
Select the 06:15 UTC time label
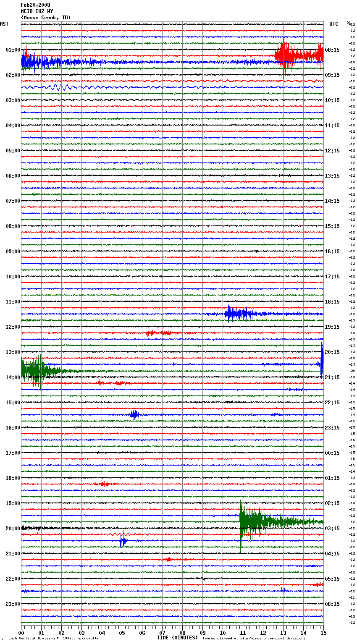(332, 604)
